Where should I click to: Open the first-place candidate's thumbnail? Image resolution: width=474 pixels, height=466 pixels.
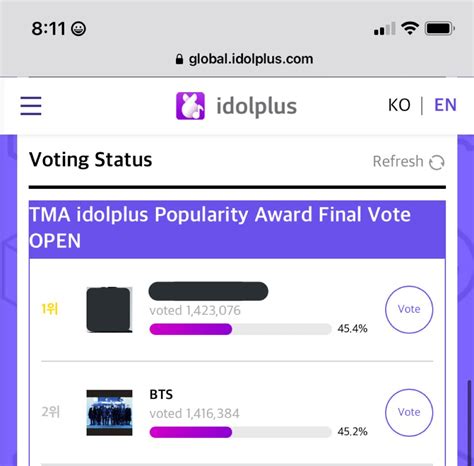109,310
